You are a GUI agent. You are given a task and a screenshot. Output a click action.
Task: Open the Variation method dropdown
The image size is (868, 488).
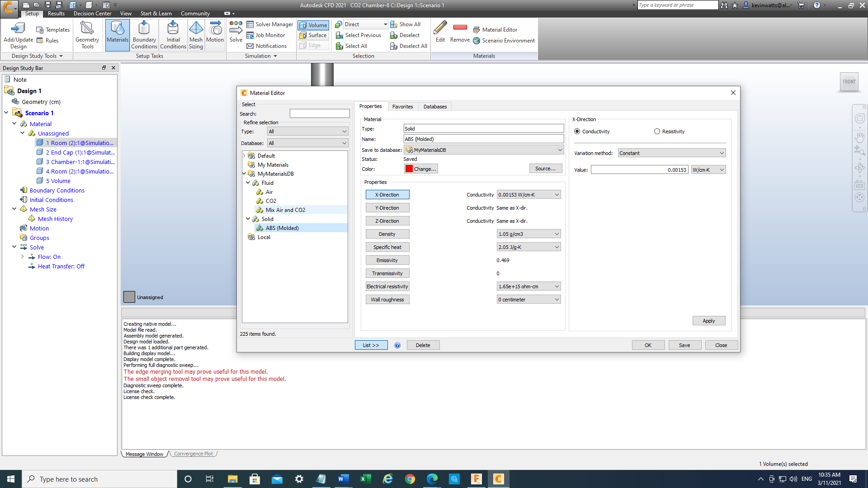pos(671,153)
